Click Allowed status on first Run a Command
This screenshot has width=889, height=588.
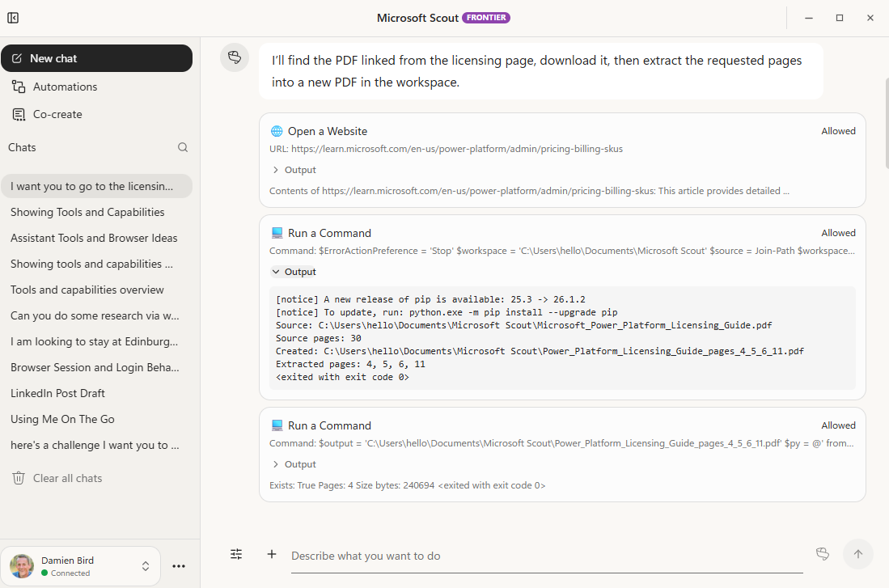(x=838, y=233)
